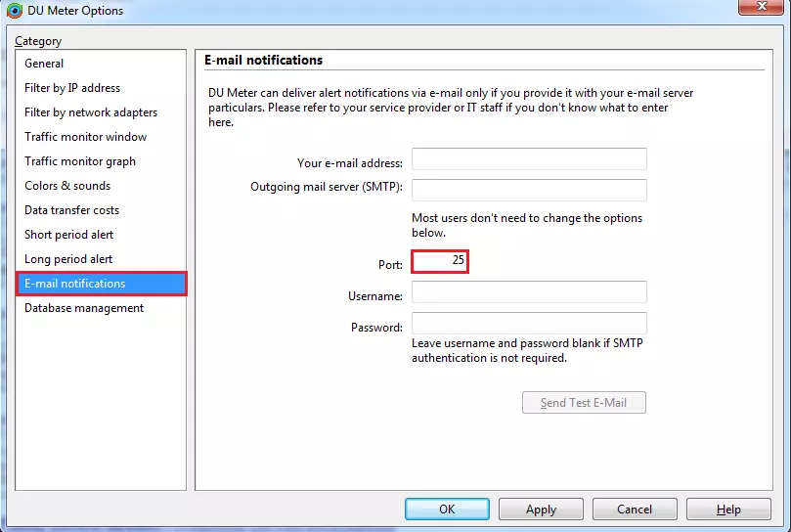Click the 'DU Meter can deliver alert' description
The image size is (791, 532).
[451, 108]
